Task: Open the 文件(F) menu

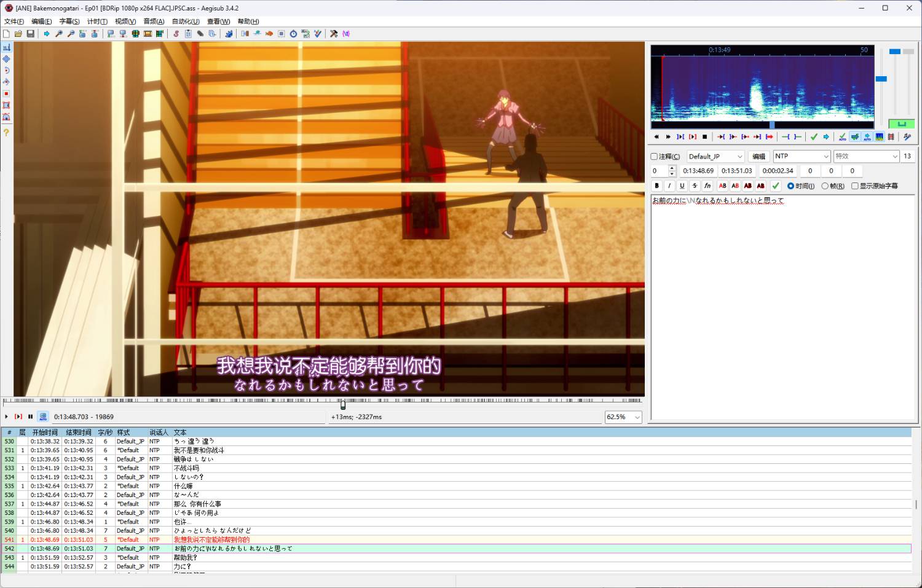Action: tap(14, 22)
